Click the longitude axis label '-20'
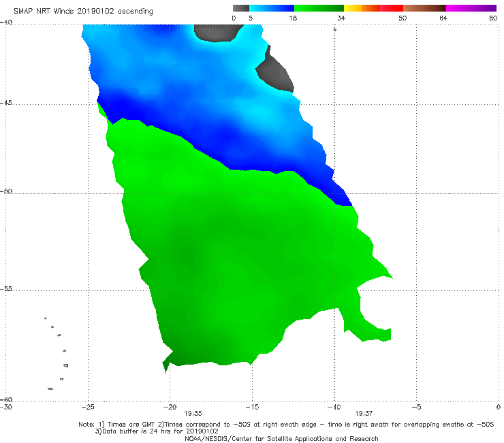 pos(170,407)
